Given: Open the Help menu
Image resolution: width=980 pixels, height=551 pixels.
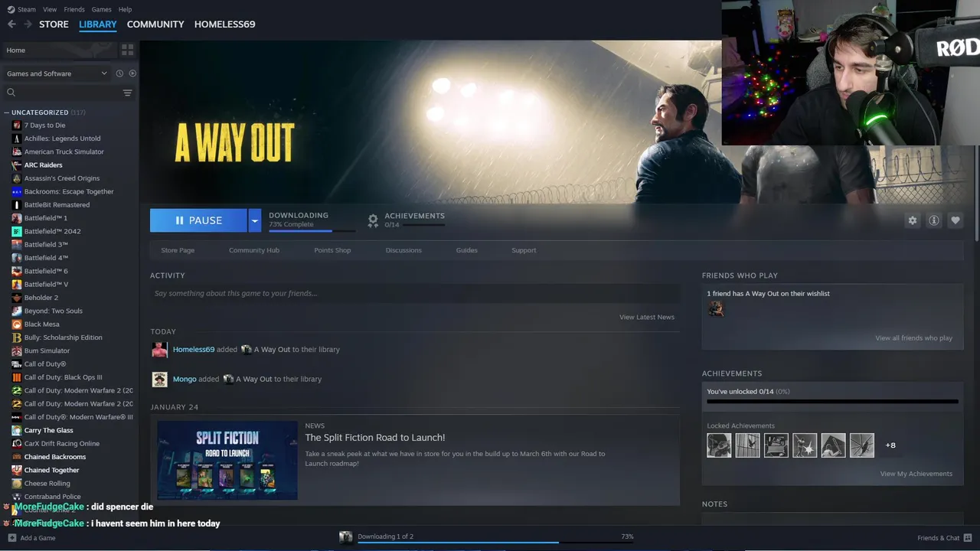Looking at the screenshot, I should [125, 9].
